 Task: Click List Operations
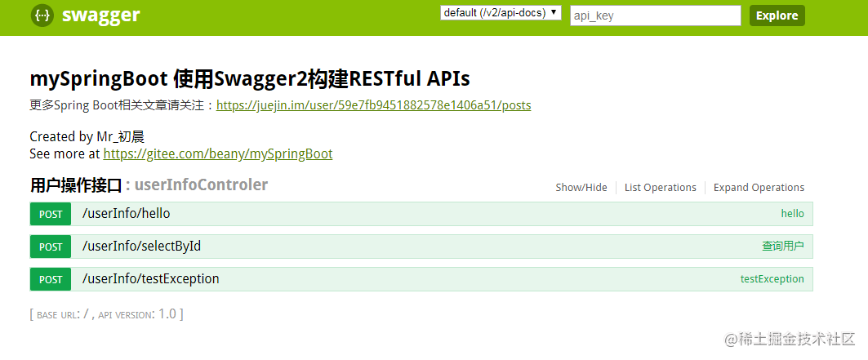click(x=661, y=188)
